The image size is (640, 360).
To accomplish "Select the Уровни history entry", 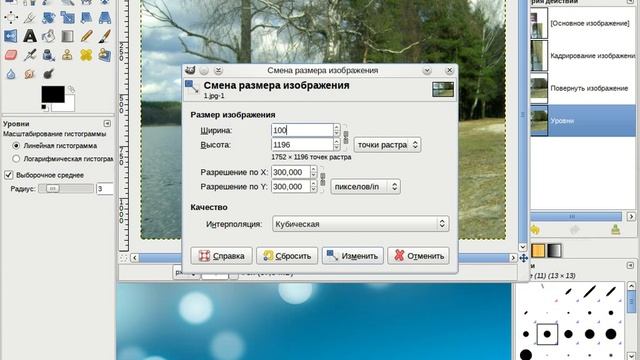I will [x=583, y=121].
